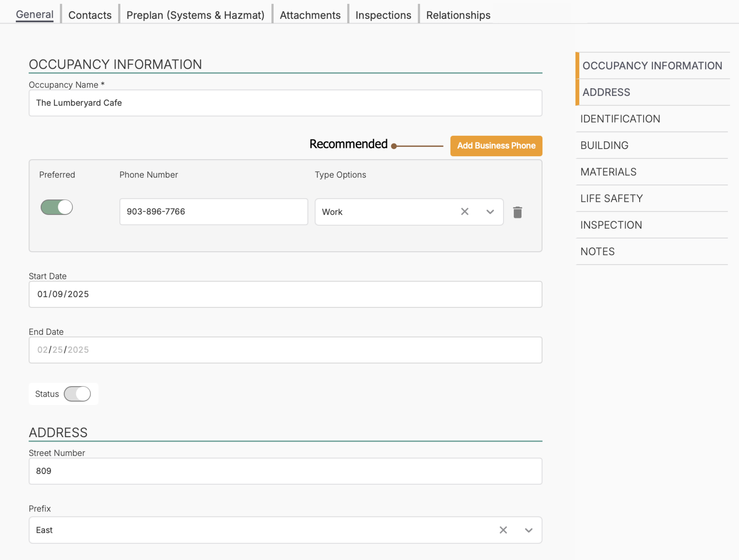Viewport: 739px width, 560px height.
Task: Open the Preplan (Systems & Hazmat) tab
Action: click(195, 15)
